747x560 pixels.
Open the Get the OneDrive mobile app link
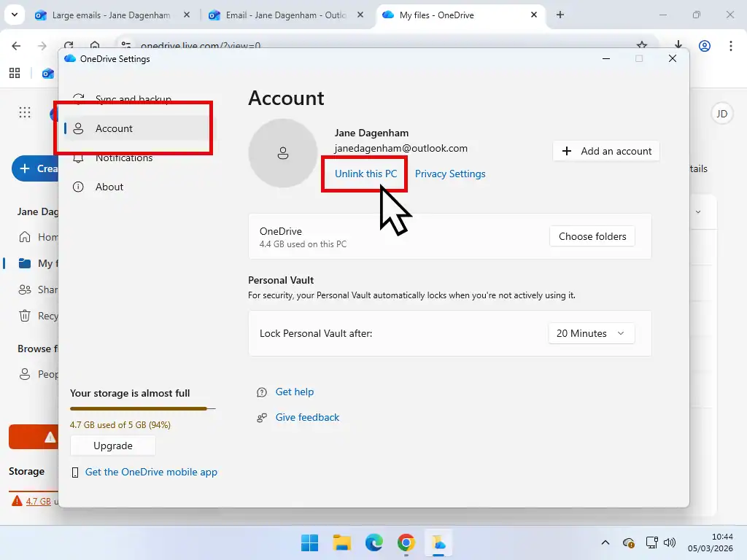coord(151,472)
